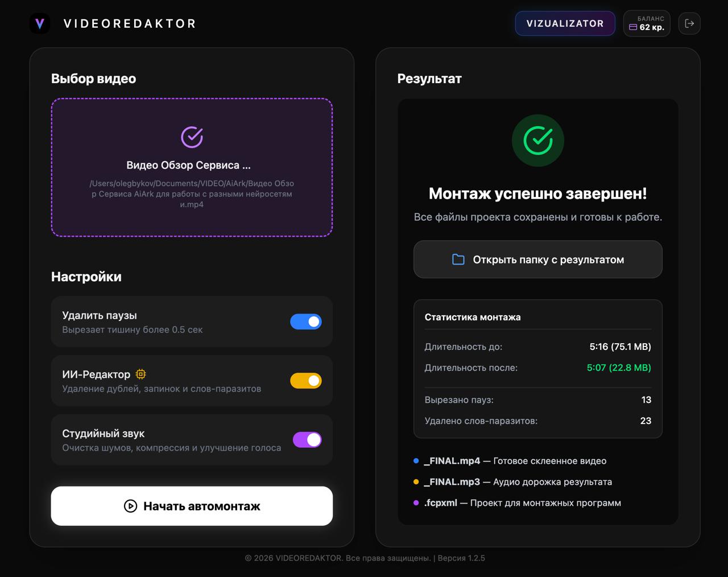
Task: Click the chip icon beside ИИ-Редактор
Action: 141,374
